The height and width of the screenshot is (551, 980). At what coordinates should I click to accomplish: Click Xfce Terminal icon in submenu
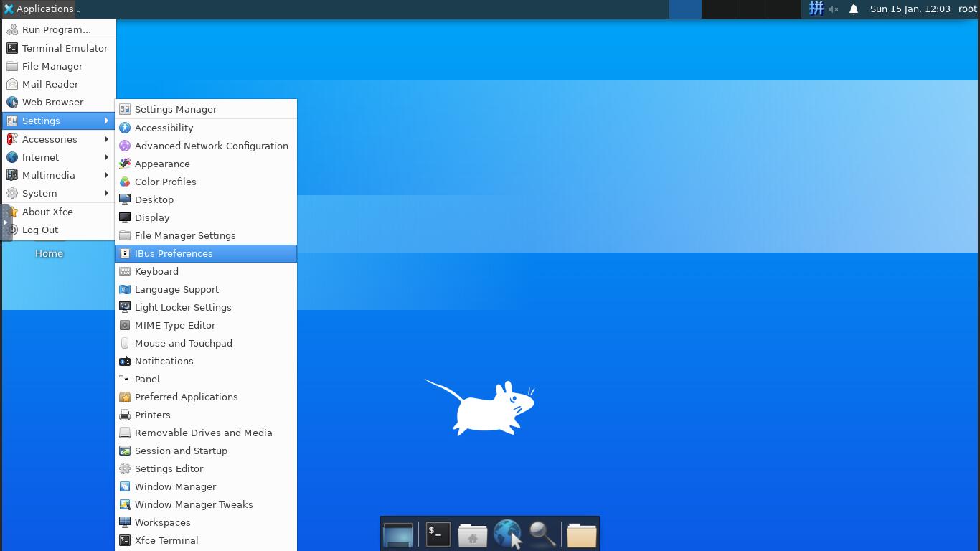coord(125,540)
